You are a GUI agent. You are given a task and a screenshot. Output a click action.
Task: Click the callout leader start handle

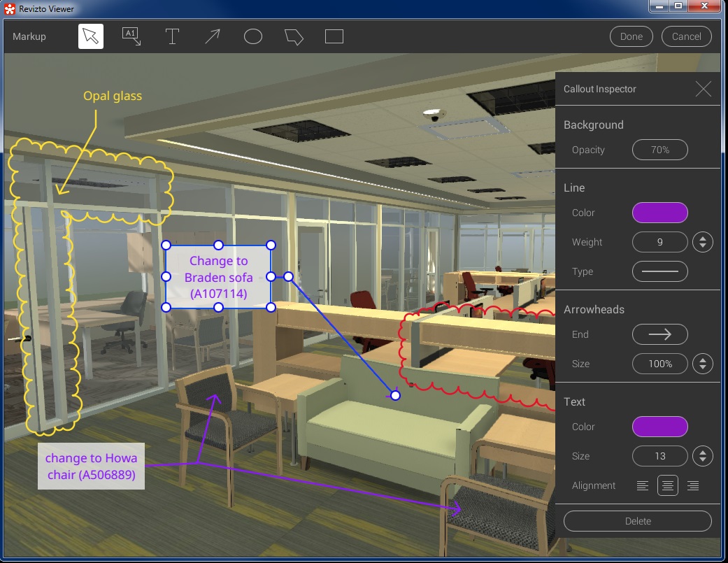point(288,277)
